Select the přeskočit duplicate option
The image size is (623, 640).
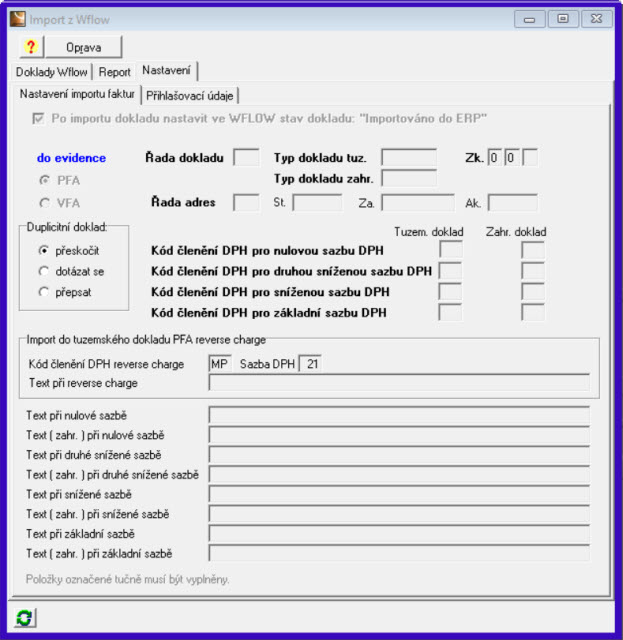point(43,250)
